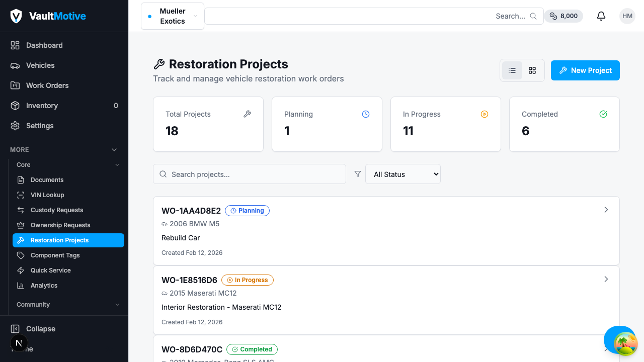Click the palm tree floating widget icon

point(626,344)
